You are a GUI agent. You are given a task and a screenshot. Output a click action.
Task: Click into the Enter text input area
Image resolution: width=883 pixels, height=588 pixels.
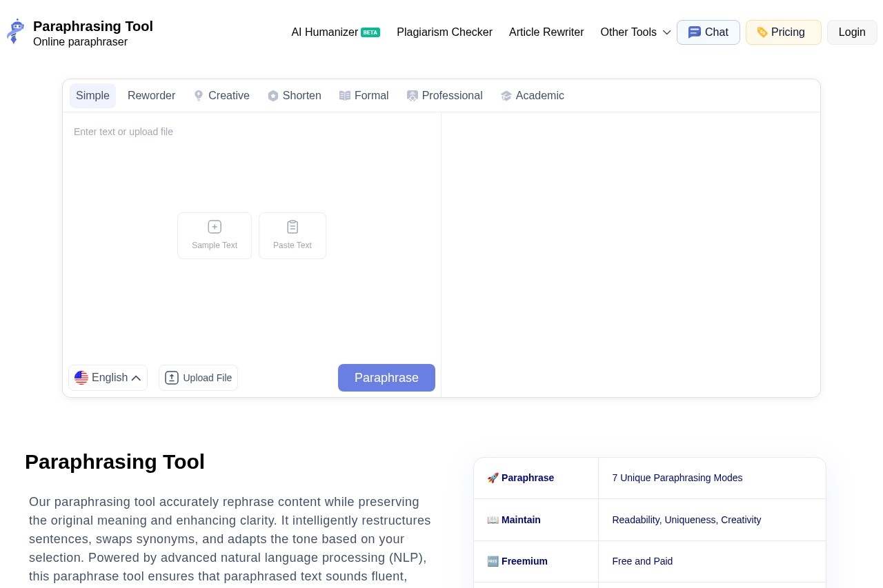[252, 165]
